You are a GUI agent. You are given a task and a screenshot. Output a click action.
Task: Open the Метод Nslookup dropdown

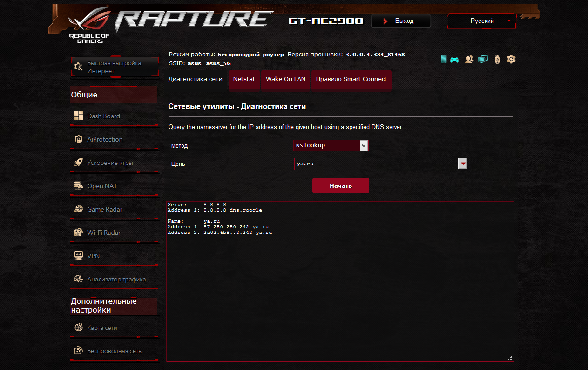pyautogui.click(x=331, y=145)
